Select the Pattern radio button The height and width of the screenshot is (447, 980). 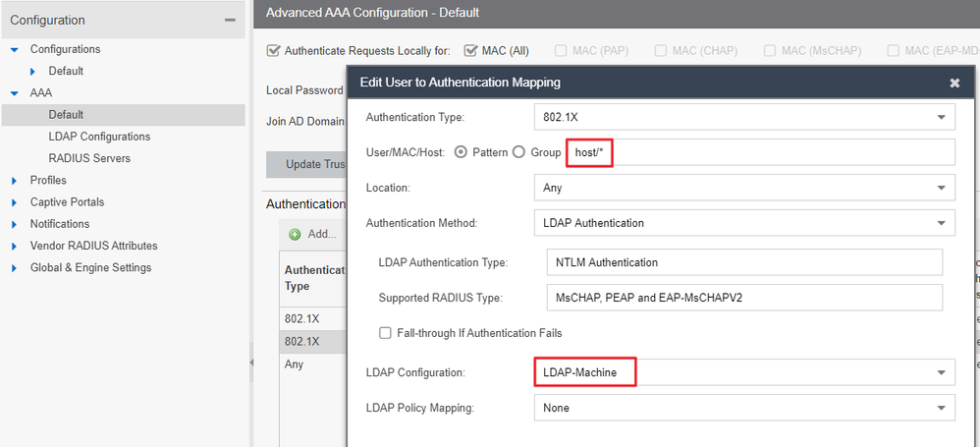pyautogui.click(x=459, y=152)
